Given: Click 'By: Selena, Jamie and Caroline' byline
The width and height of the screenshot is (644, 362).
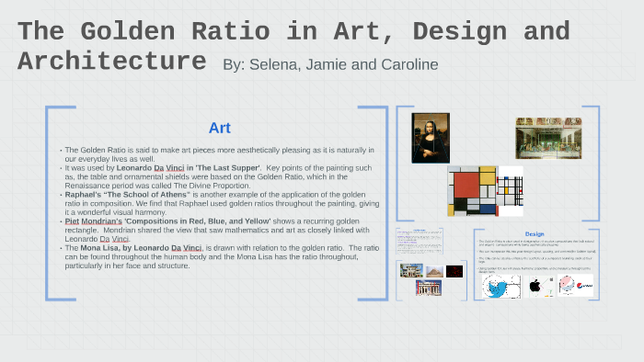Looking at the screenshot, I should (330, 64).
